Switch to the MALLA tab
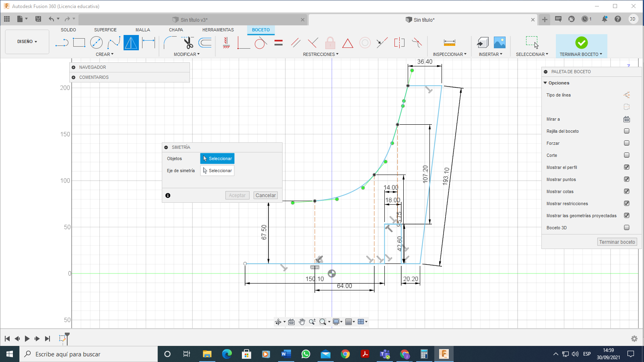Screen dimensions: 644x362 143,30
